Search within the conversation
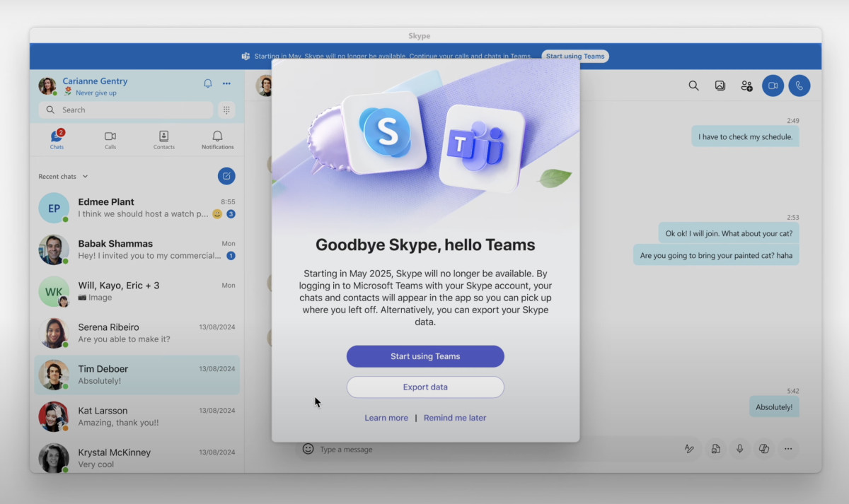This screenshot has width=849, height=504. coord(693,86)
